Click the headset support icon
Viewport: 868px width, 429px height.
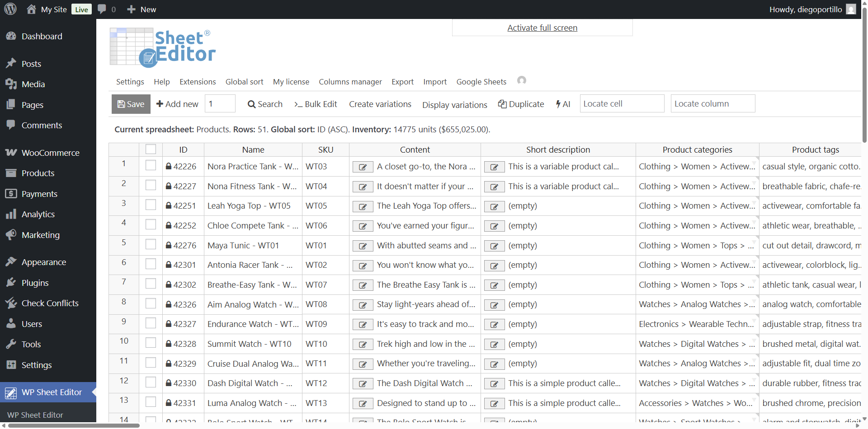click(x=521, y=80)
